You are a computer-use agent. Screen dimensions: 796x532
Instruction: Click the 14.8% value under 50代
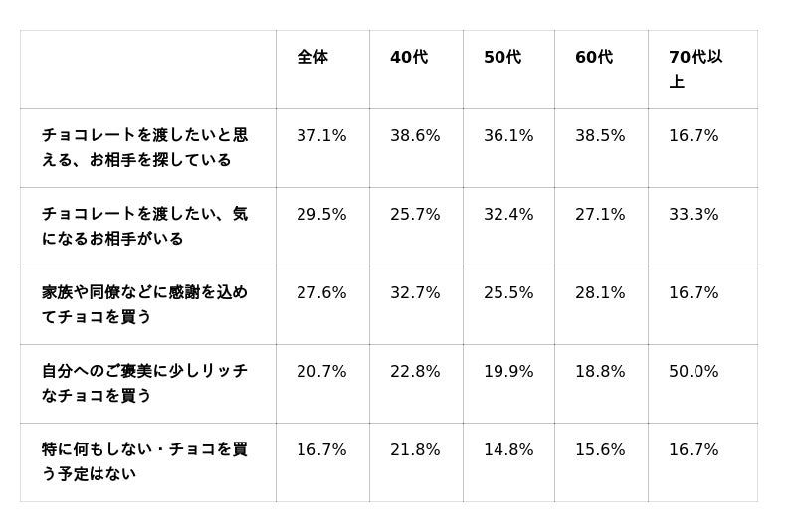[x=508, y=450]
